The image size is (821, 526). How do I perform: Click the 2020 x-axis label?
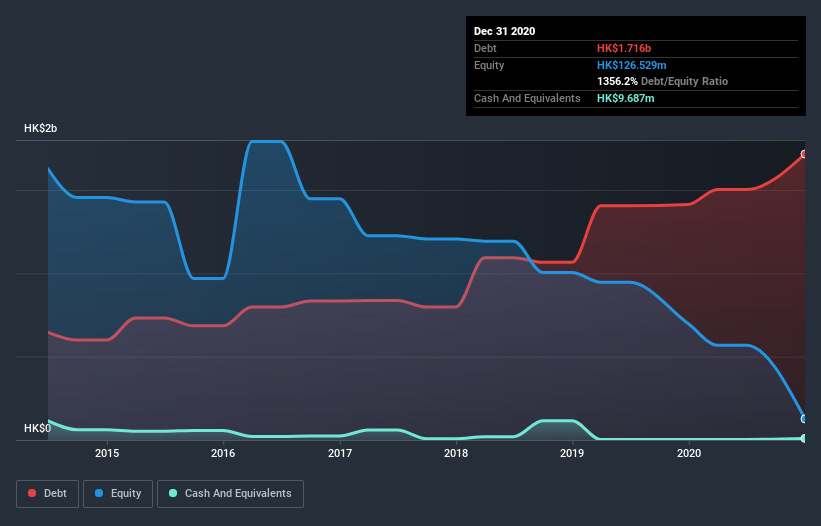pos(689,453)
